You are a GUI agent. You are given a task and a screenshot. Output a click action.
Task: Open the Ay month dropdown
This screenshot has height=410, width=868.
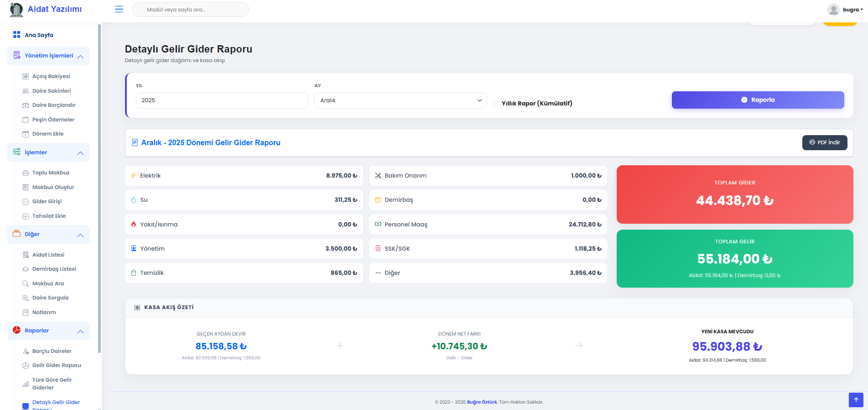pyautogui.click(x=400, y=100)
